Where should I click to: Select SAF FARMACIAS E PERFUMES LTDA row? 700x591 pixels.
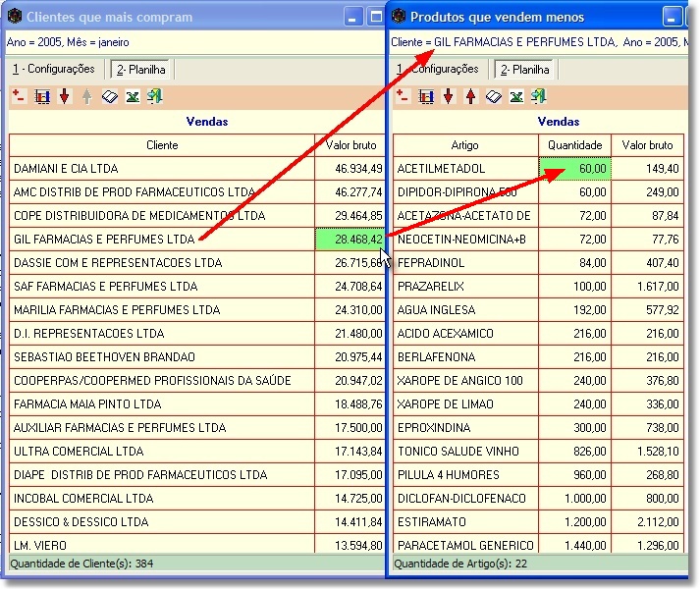point(197,287)
